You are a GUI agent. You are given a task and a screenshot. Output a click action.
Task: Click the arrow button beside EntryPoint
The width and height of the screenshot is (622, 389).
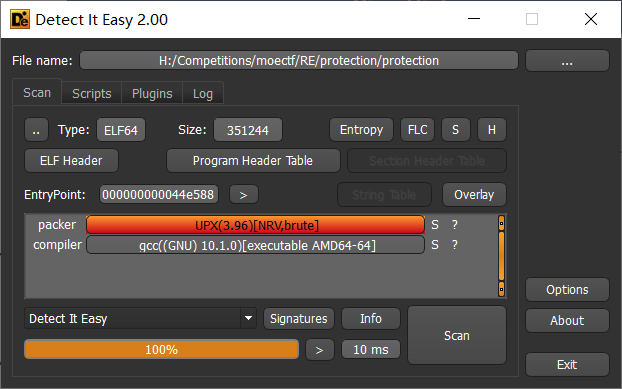click(244, 195)
